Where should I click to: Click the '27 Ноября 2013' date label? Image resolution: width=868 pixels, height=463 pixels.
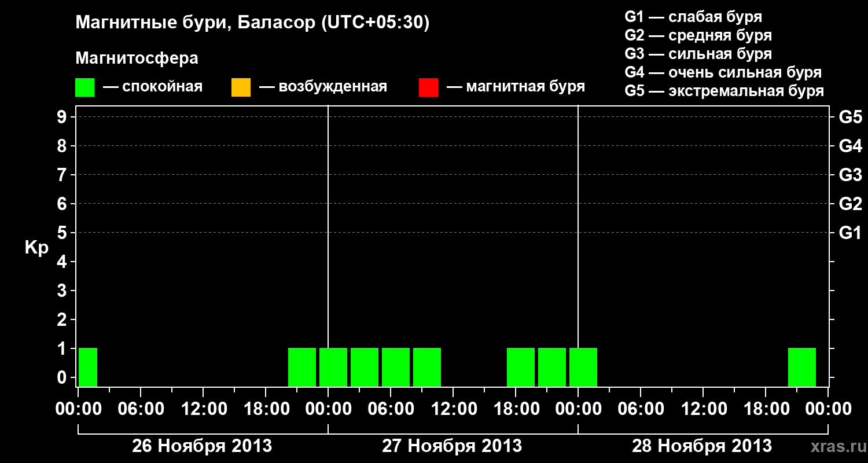pyautogui.click(x=452, y=446)
